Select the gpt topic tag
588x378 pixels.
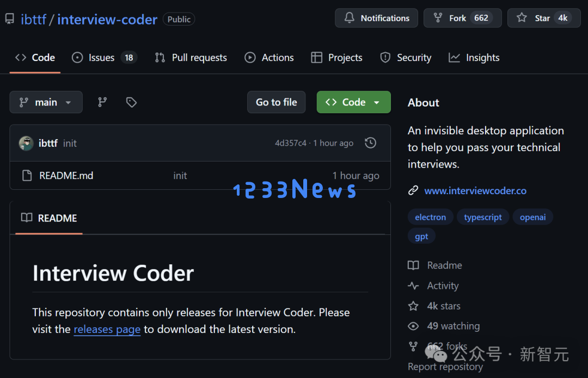click(x=421, y=237)
